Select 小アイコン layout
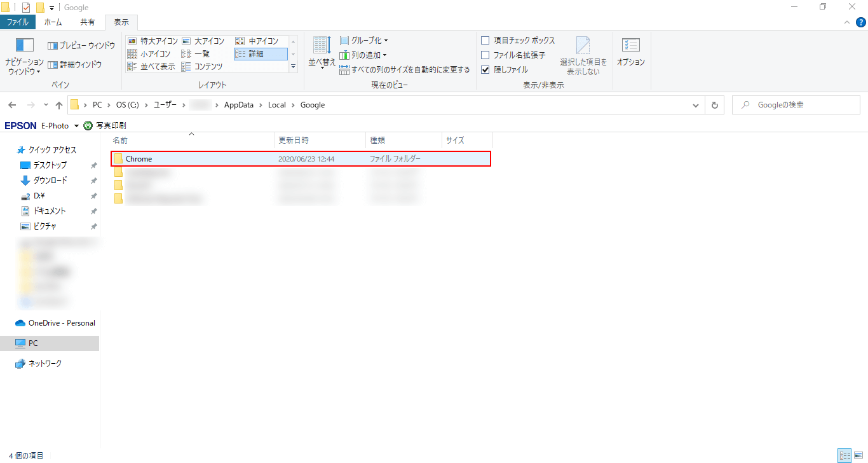This screenshot has width=868, height=463. [x=149, y=54]
